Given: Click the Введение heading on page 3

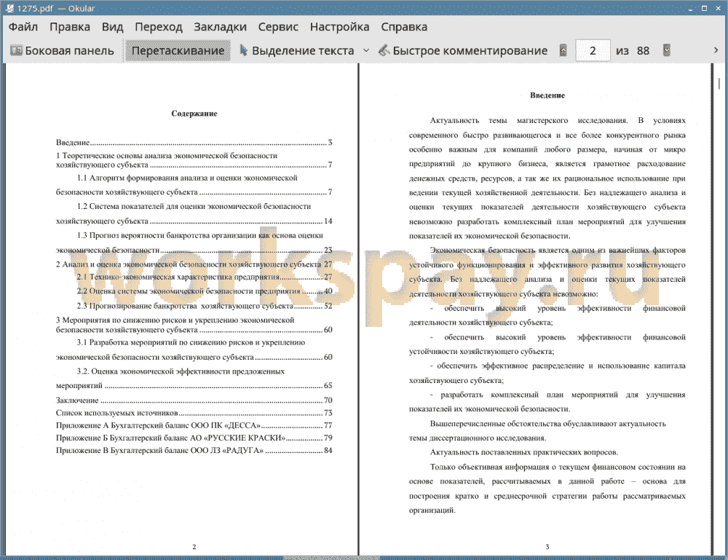Looking at the screenshot, I should tap(547, 95).
